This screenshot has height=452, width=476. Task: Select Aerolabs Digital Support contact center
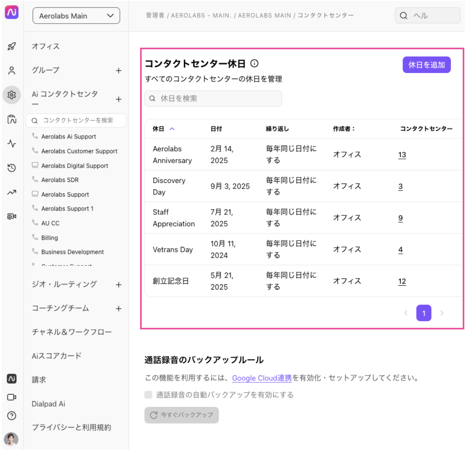75,166
